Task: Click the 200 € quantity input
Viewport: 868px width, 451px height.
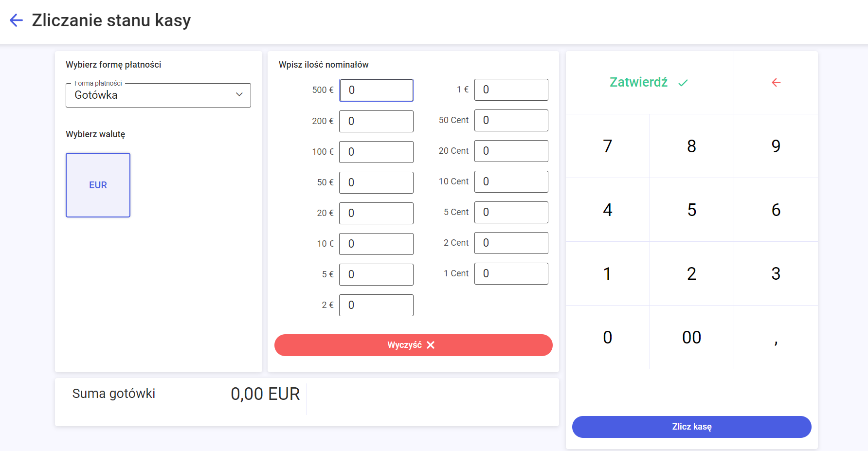Action: point(376,121)
